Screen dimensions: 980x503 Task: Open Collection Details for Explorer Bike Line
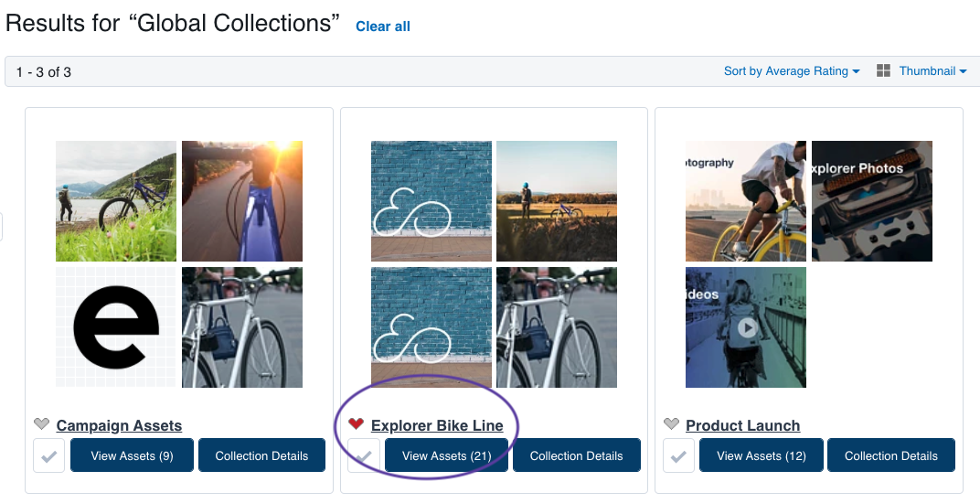576,455
